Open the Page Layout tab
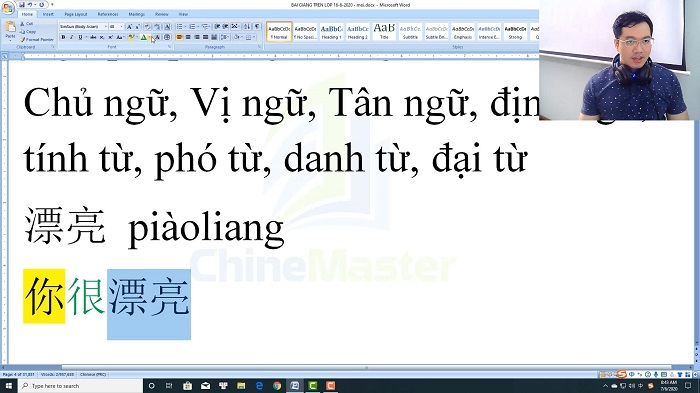Viewport: 700px width, 393px height. pyautogui.click(x=75, y=14)
